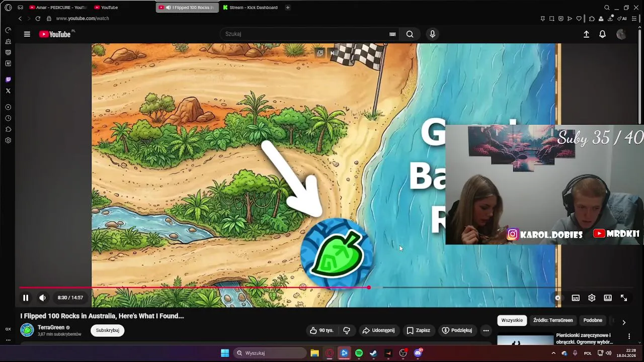Open X (Twitter) in the sidebar
The width and height of the screenshot is (644, 362).
(8, 91)
